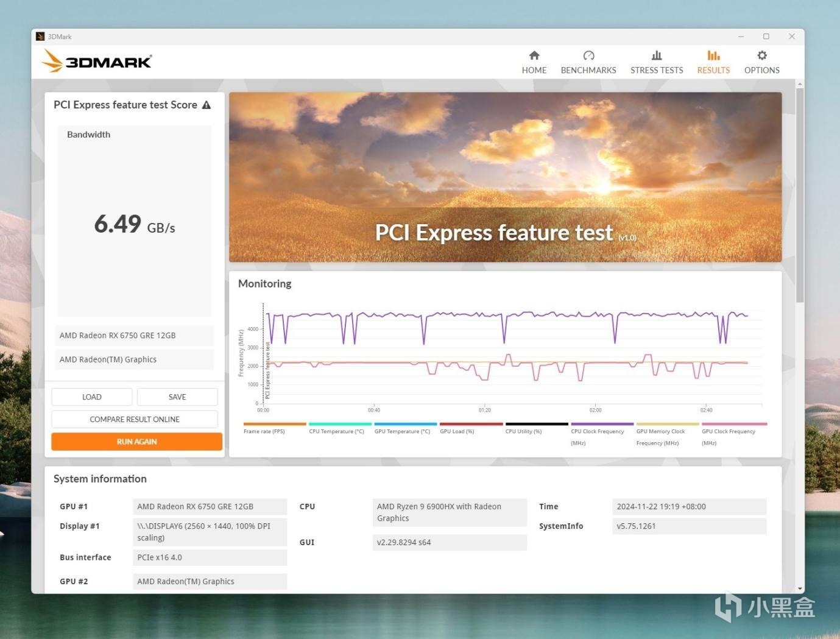Minimize the 3DMark window
840x639 pixels.
(x=741, y=37)
